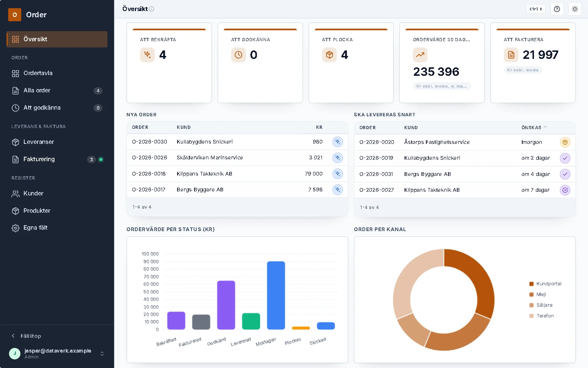This screenshot has height=368, width=588.
Task: Click the circled check icon for O-2026-0027
Action: pos(565,190)
